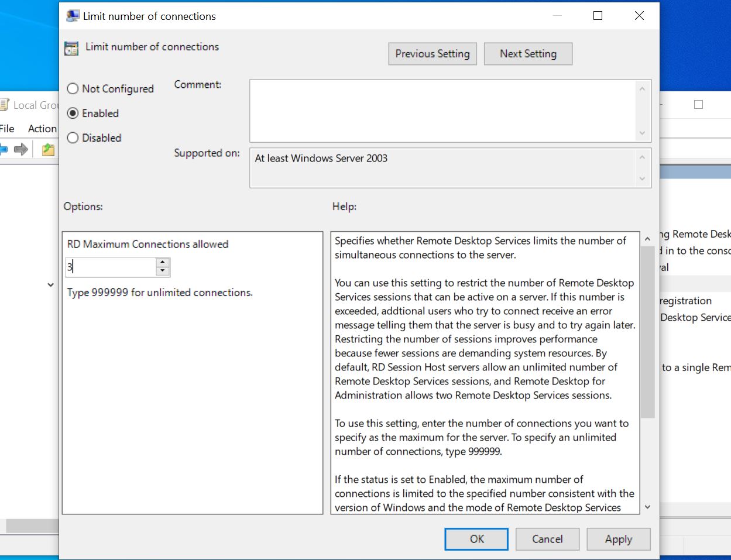Keep Enabled selected by clicking its radio button
Screen dimensions: 731x560
click(73, 113)
